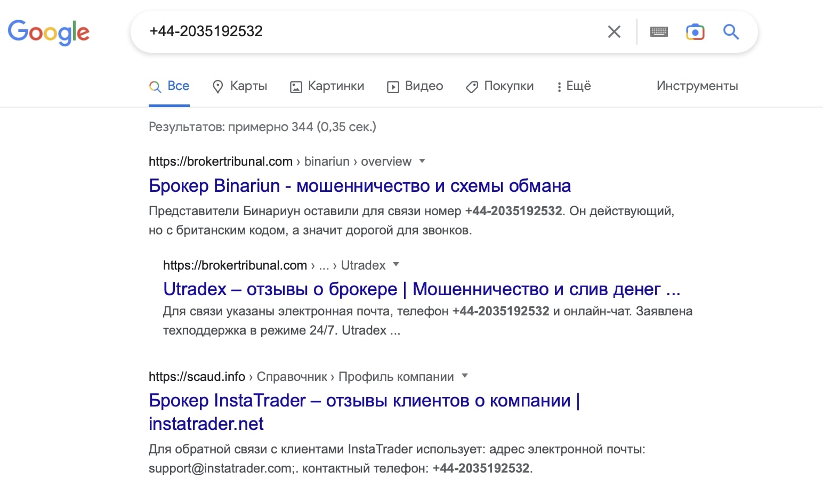Switch to the Видео tab
Screen dimensions: 823x504
pos(415,86)
